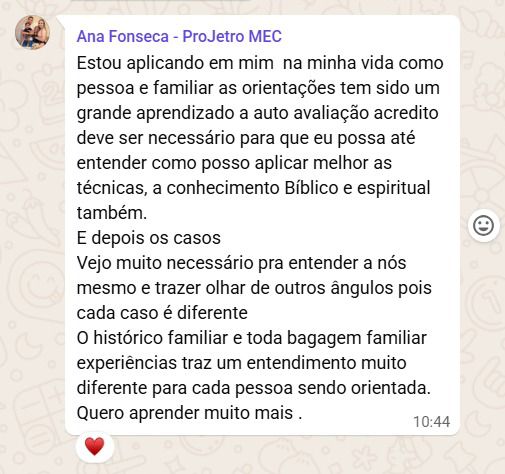This screenshot has height=474, width=505.
Task: Click the opening line 'Estou aplicando em mim'
Action: click(x=175, y=63)
